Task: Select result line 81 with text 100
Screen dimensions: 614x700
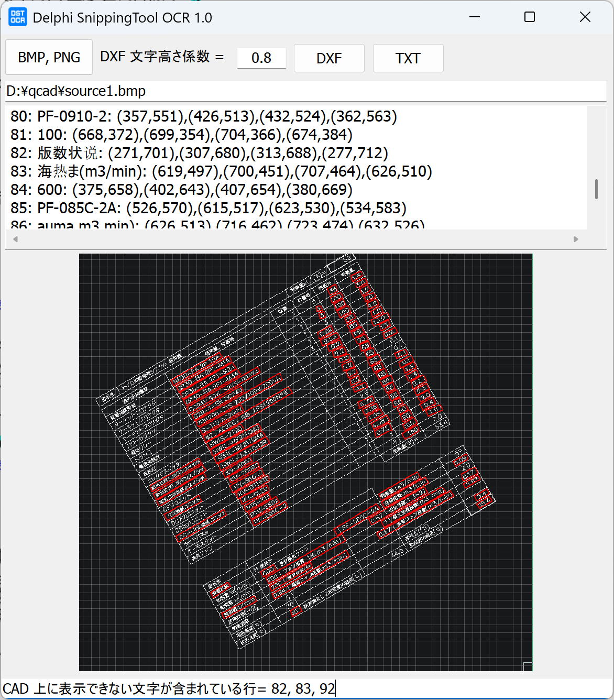Action: click(x=181, y=135)
